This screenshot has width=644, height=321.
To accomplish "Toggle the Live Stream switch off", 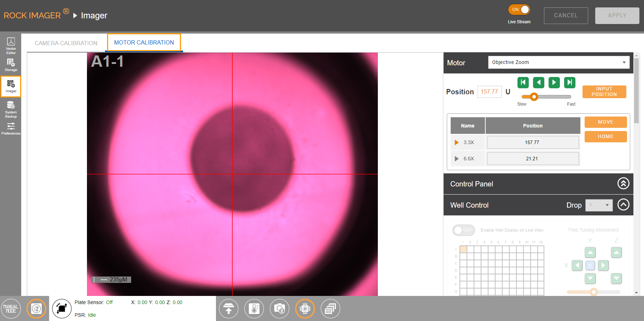I will pyautogui.click(x=519, y=10).
